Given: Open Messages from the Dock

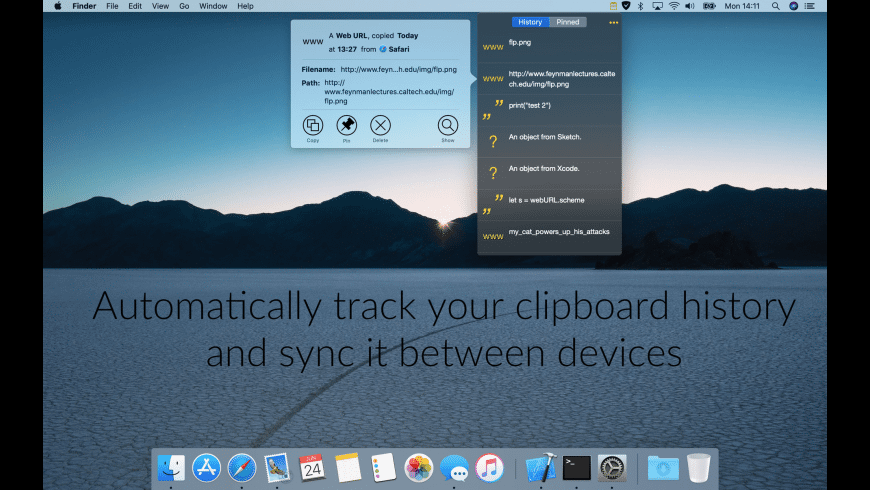Looking at the screenshot, I should (454, 468).
